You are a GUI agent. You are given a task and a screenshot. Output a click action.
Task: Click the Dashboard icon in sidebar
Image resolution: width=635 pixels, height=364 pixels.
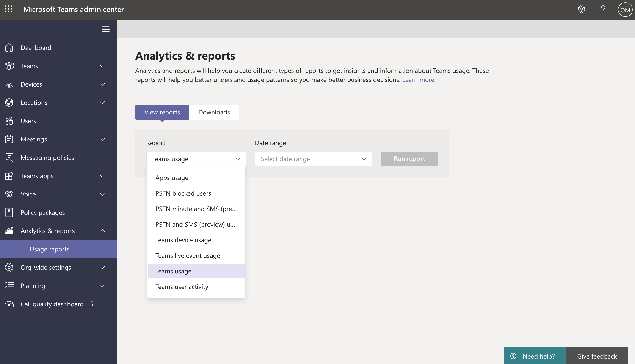(9, 47)
